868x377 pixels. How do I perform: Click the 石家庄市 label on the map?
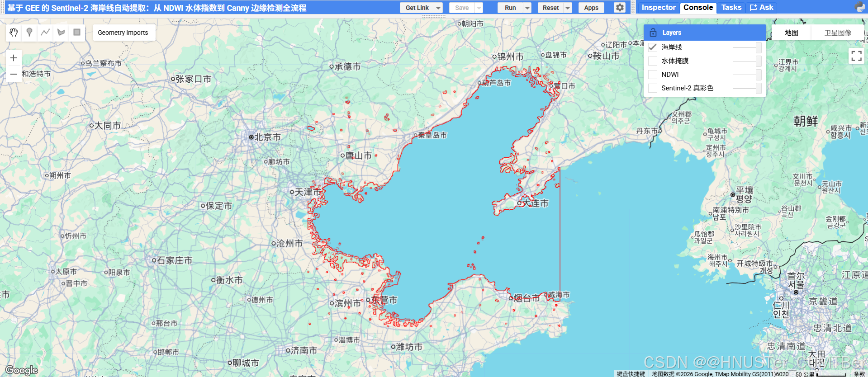[x=175, y=260]
